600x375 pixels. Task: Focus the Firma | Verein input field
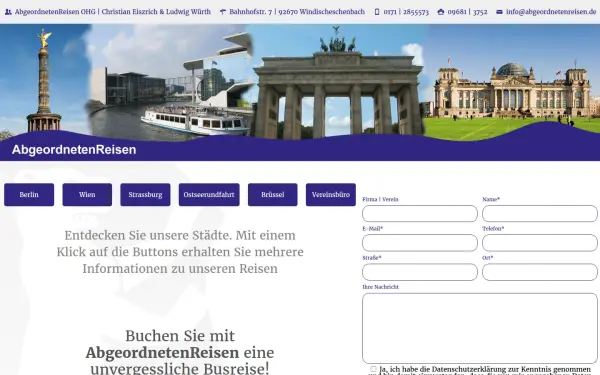coord(420,214)
